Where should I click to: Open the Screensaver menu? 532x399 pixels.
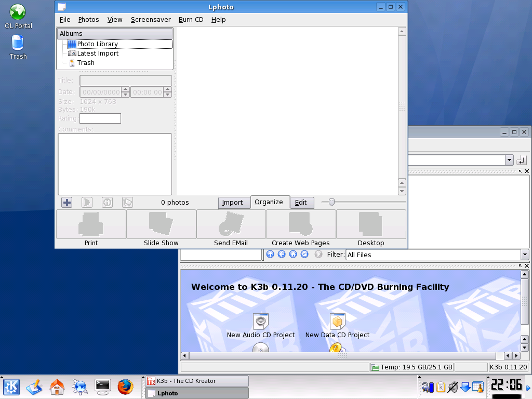coord(151,20)
